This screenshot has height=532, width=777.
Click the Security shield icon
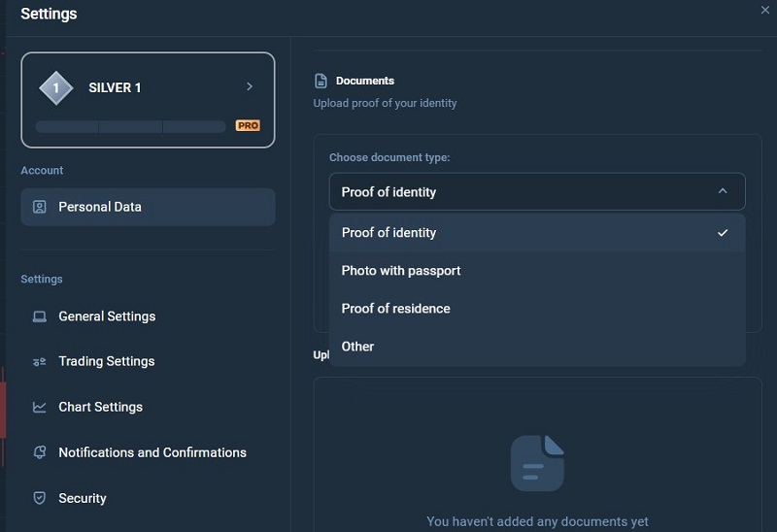[39, 498]
